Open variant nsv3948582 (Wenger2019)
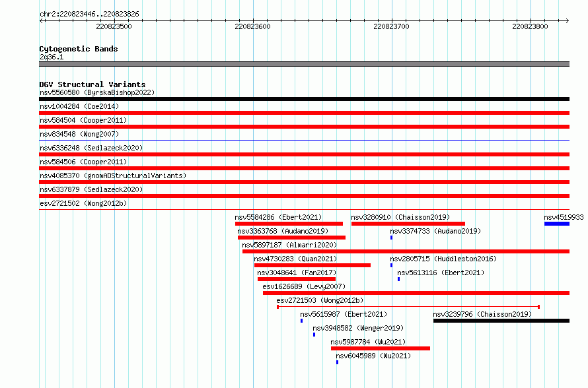This screenshot has width=588, height=388. point(358,328)
